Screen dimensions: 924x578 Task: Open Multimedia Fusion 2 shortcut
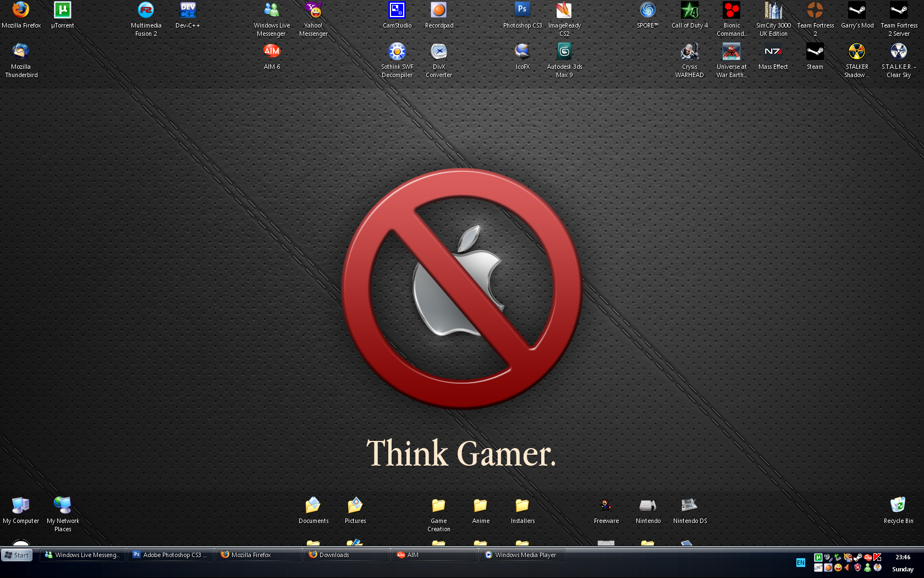tap(146, 19)
